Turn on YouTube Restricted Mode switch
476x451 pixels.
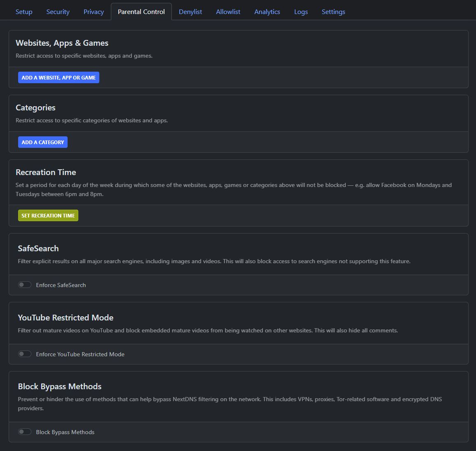(25, 354)
